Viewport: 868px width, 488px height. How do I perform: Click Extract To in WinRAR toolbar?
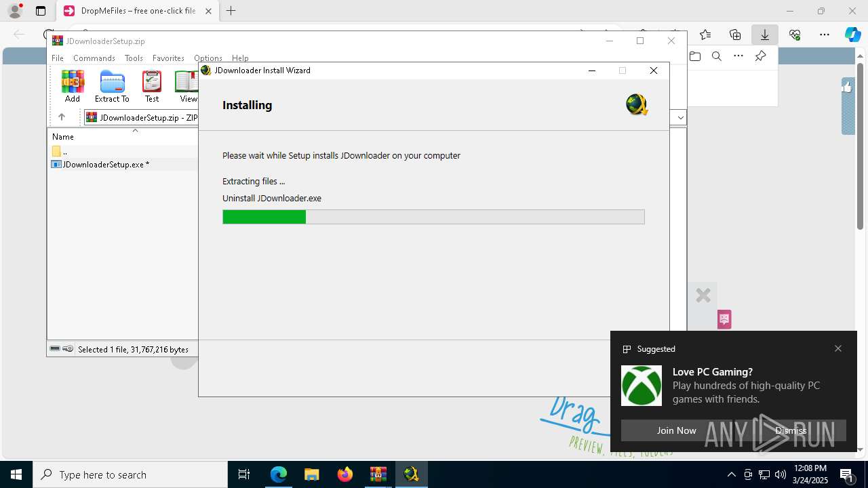coord(112,86)
